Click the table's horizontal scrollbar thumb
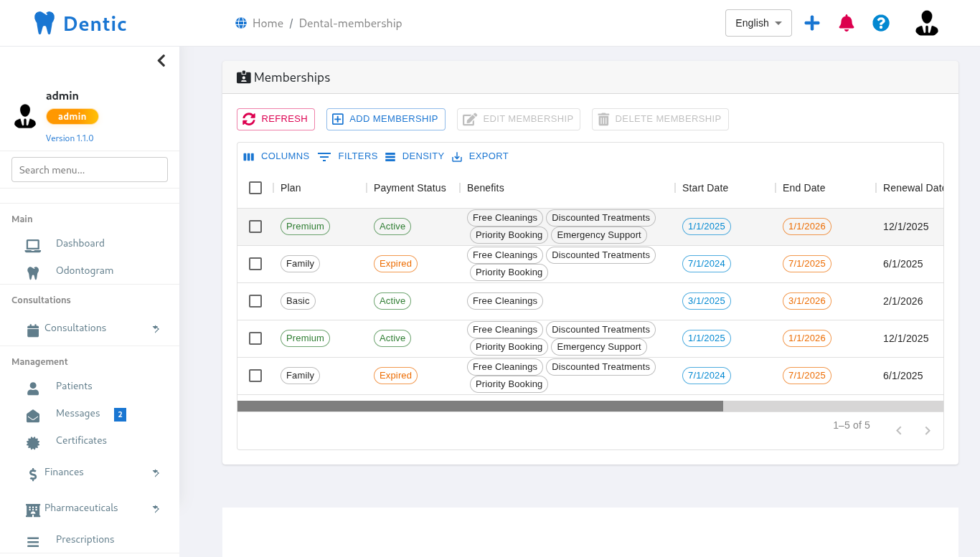The height and width of the screenshot is (557, 980). pyautogui.click(x=480, y=406)
